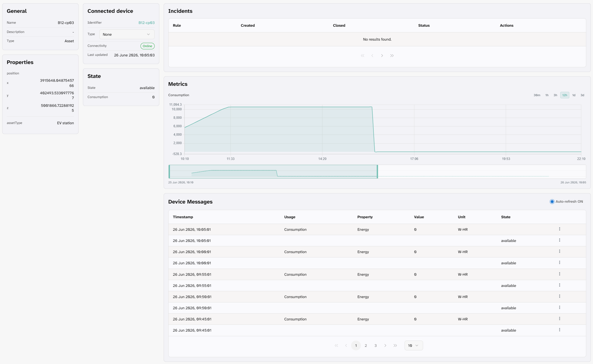Go to Device Messages page 3
Image resolution: width=593 pixels, height=364 pixels.
376,345
